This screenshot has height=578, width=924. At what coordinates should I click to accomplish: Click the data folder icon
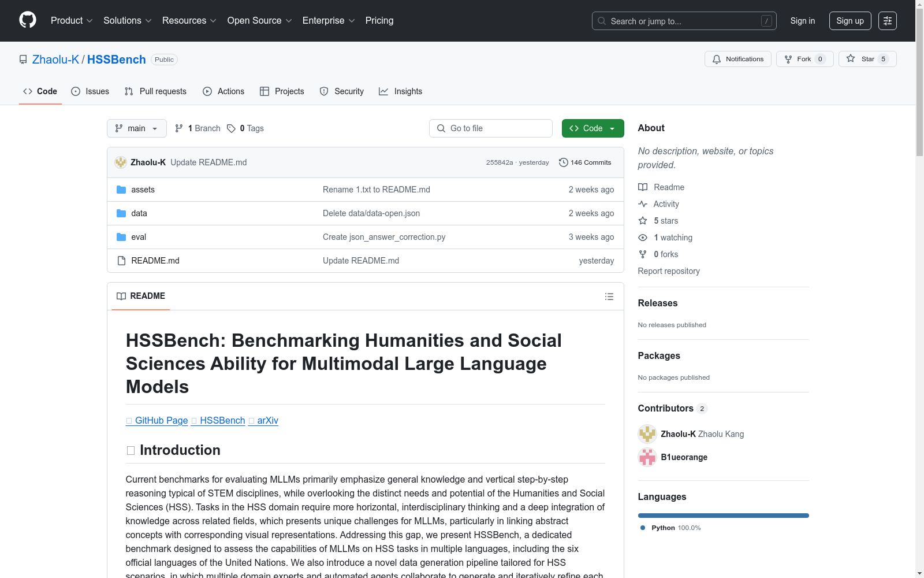tap(121, 213)
